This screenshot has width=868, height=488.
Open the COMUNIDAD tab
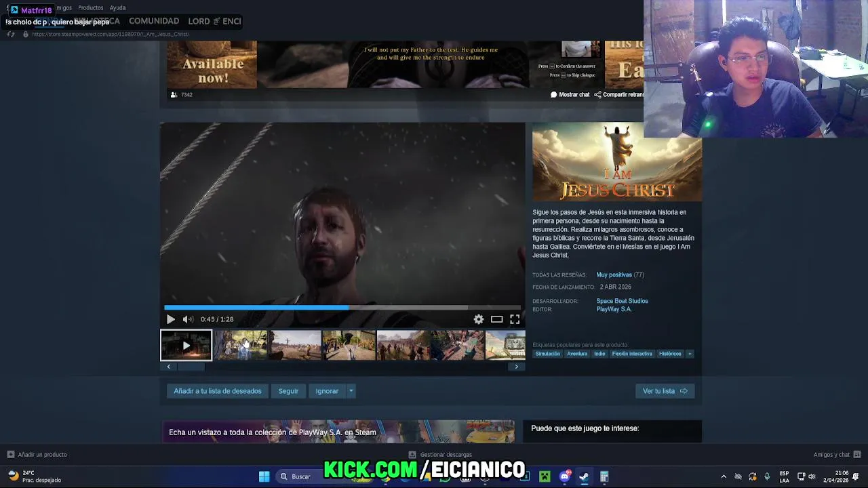tap(154, 21)
